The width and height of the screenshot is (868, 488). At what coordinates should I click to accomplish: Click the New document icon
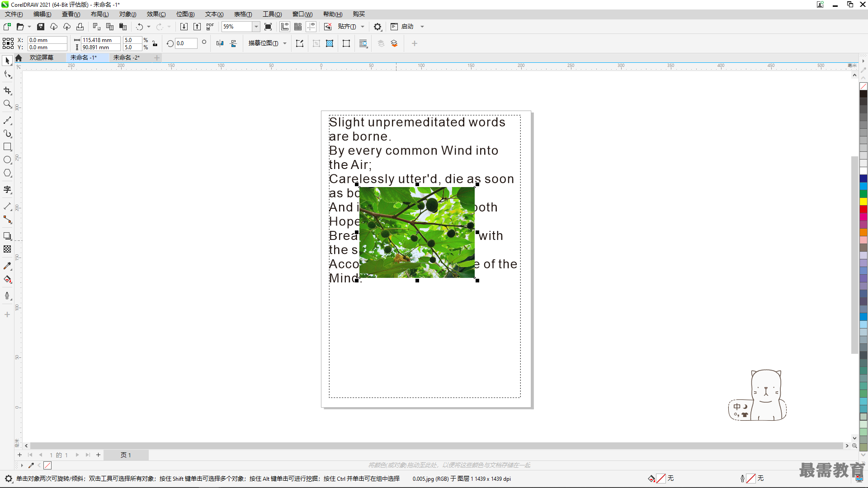(7, 27)
